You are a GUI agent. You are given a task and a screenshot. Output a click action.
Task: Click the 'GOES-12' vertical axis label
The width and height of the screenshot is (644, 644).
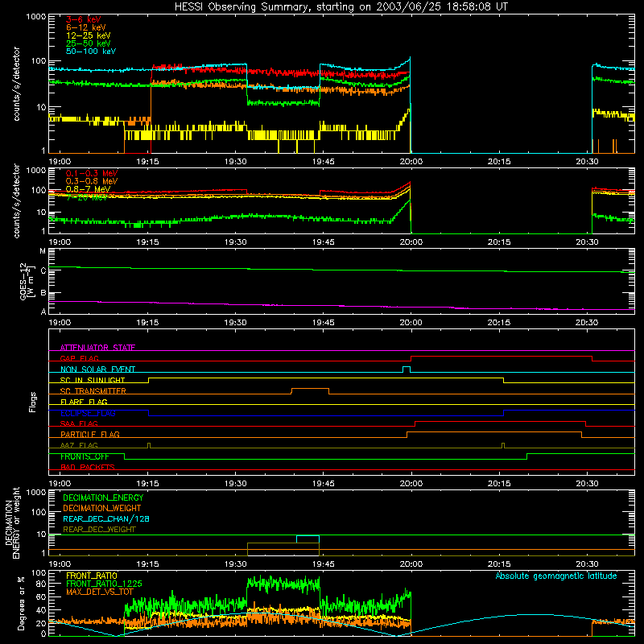pyautogui.click(x=23, y=281)
